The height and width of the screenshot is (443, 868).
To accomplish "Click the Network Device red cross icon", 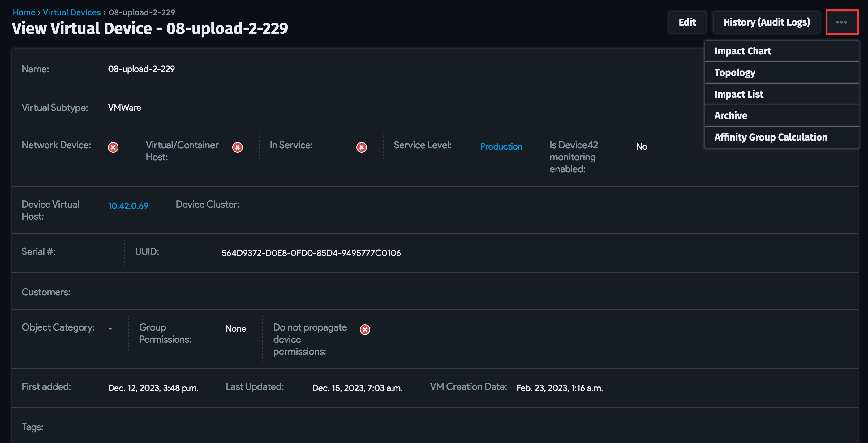I will coord(113,147).
